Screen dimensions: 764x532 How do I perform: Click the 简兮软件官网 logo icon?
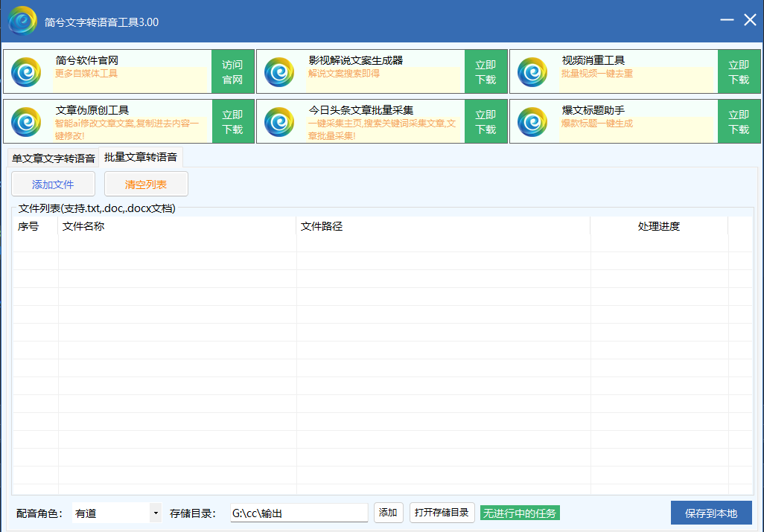click(26, 72)
